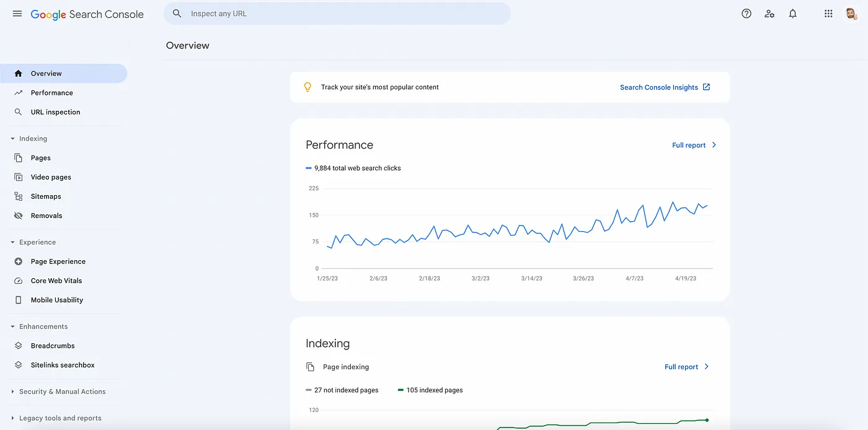Select Pages under Indexing

coord(41,157)
